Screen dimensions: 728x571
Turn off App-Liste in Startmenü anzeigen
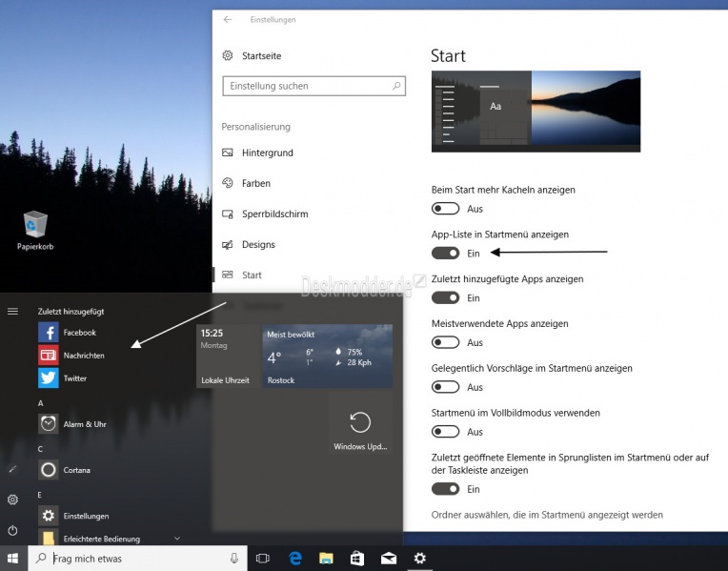[x=445, y=254]
